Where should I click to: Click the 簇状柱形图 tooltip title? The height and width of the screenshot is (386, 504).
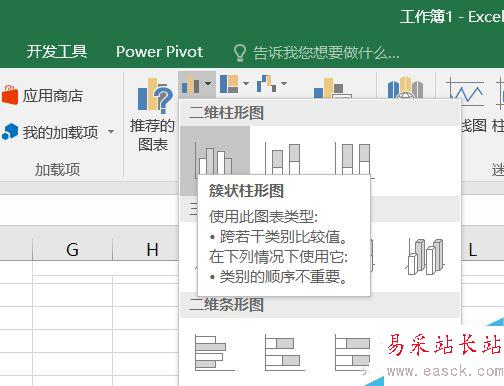coord(246,191)
